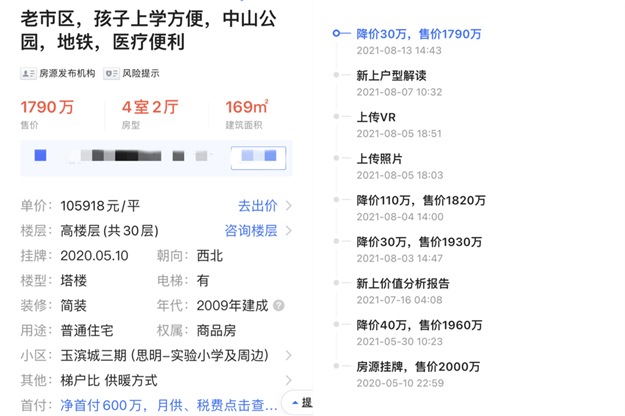625x416 pixels.
Task: Select timeline entry 上传照片
Action: pos(379,159)
